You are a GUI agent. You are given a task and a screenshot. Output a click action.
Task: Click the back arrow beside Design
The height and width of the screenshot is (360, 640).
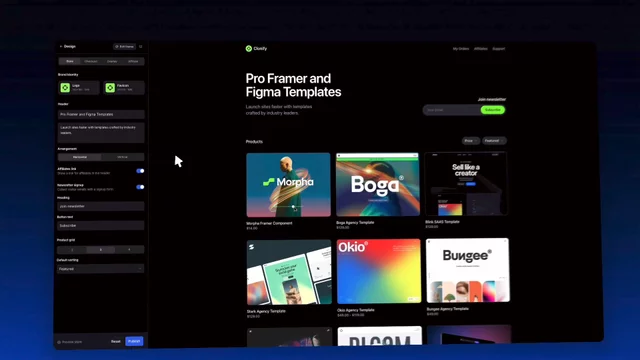(x=61, y=47)
